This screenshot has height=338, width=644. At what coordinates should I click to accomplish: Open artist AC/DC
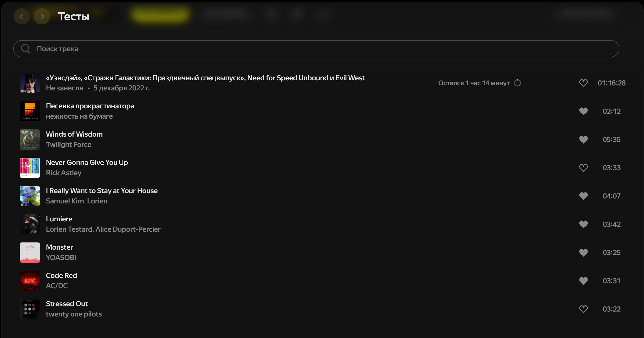coord(57,286)
